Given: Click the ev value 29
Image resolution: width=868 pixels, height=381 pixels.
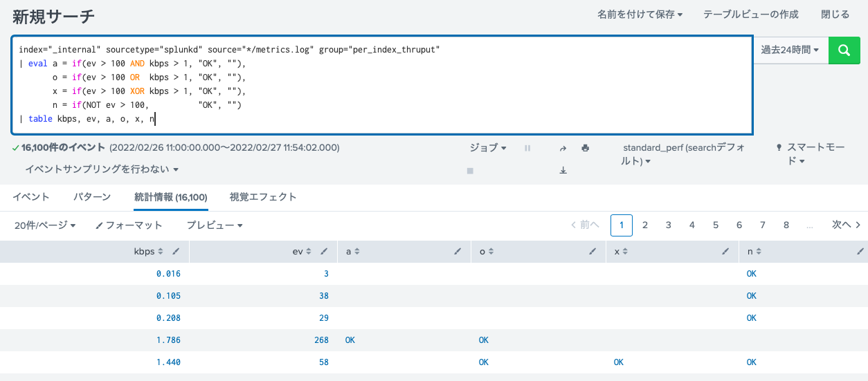Looking at the screenshot, I should tap(324, 318).
